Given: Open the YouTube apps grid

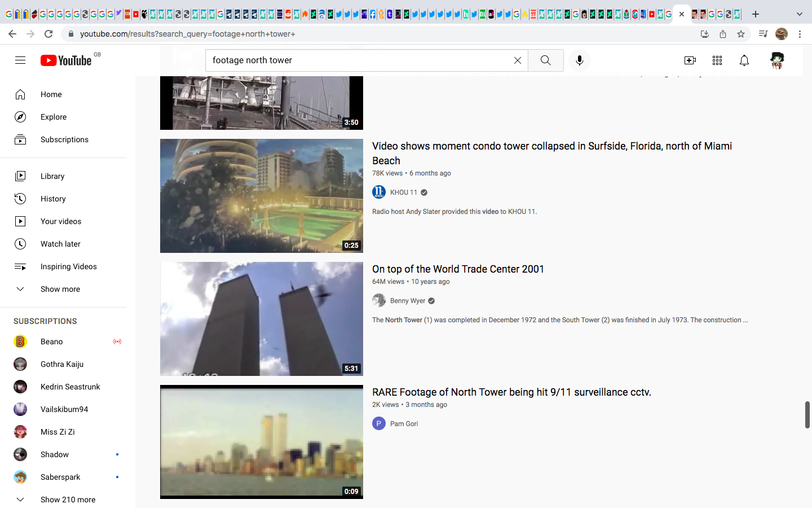Looking at the screenshot, I should (x=717, y=60).
